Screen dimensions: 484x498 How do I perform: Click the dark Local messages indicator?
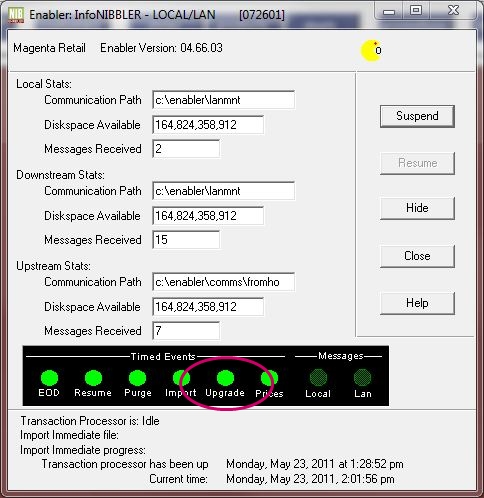(x=318, y=378)
